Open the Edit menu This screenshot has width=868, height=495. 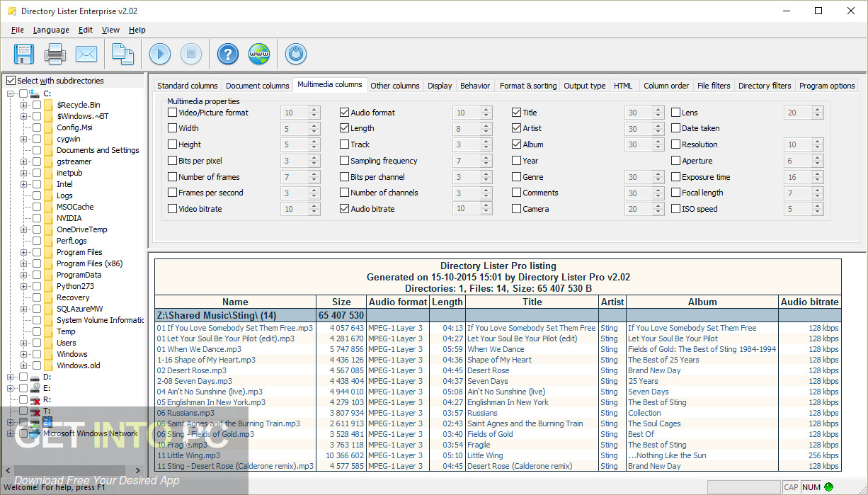(86, 30)
